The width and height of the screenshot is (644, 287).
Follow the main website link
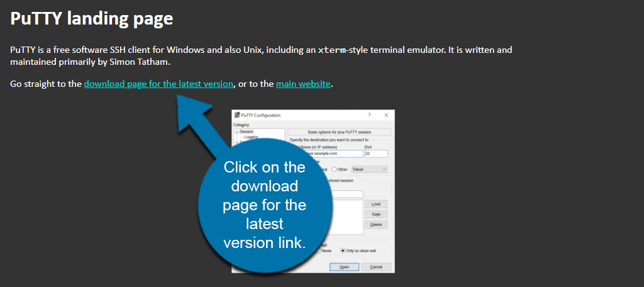[303, 84]
